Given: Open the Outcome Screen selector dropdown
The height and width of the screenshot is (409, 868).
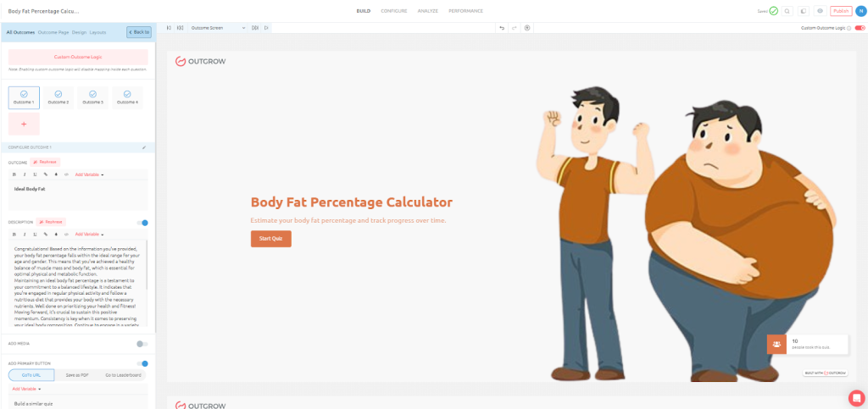Looking at the screenshot, I should 218,28.
